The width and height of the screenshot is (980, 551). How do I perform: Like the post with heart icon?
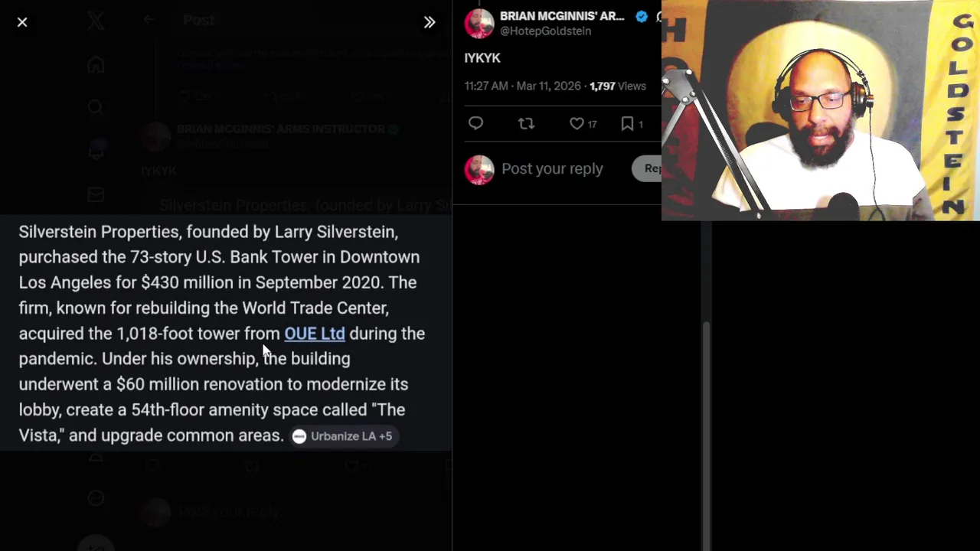coord(577,123)
